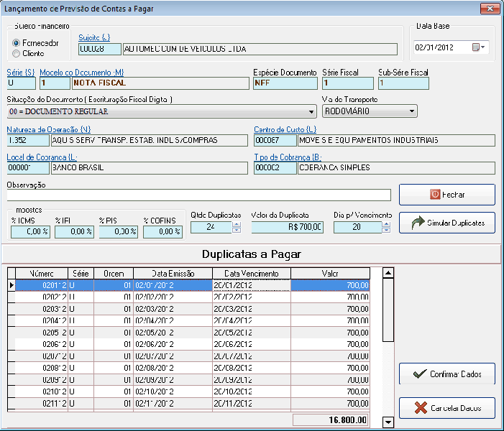The height and width of the screenshot is (431, 504).
Task: Click the Cancelar Dados button
Action: [446, 408]
